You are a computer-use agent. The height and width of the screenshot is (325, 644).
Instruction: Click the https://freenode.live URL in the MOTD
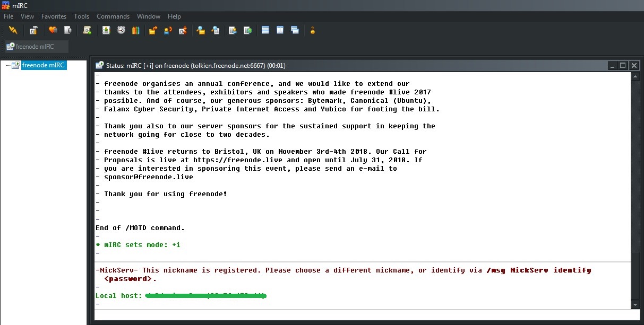tap(239, 160)
